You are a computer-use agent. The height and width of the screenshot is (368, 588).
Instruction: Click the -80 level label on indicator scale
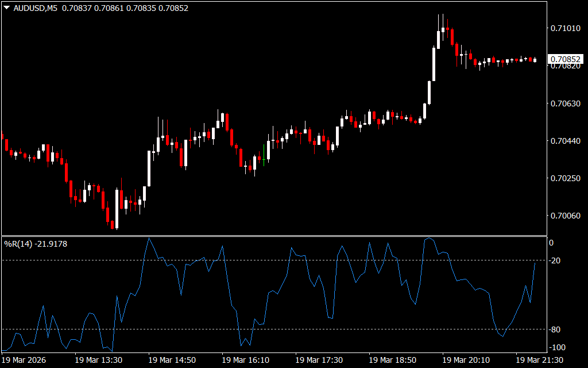[x=556, y=329]
